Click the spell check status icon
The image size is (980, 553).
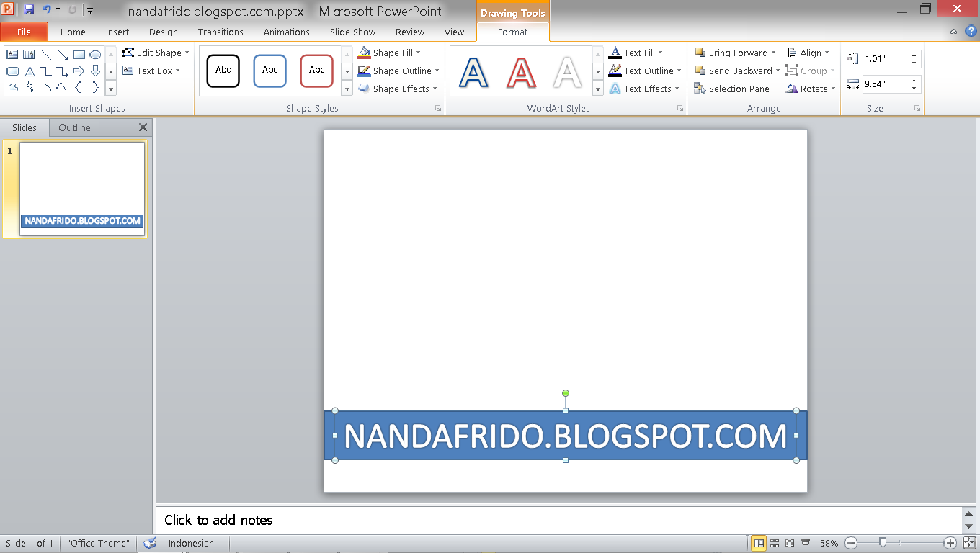(150, 543)
